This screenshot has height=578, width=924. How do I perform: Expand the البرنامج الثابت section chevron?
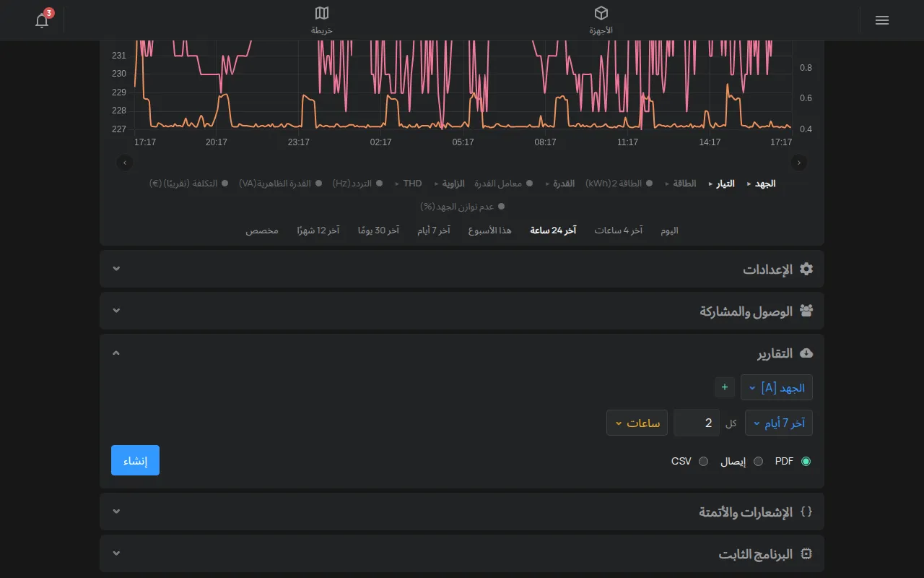coord(116,553)
